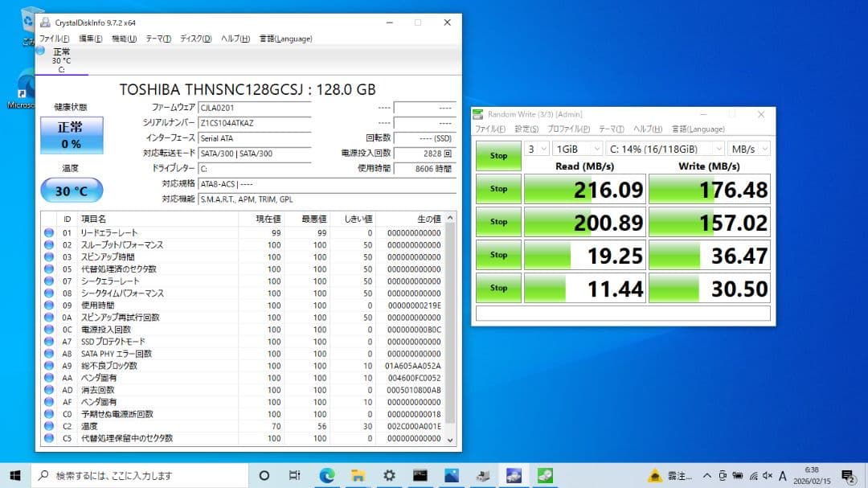Click top Stop button beside count dropdown
868x488 pixels.
point(498,156)
